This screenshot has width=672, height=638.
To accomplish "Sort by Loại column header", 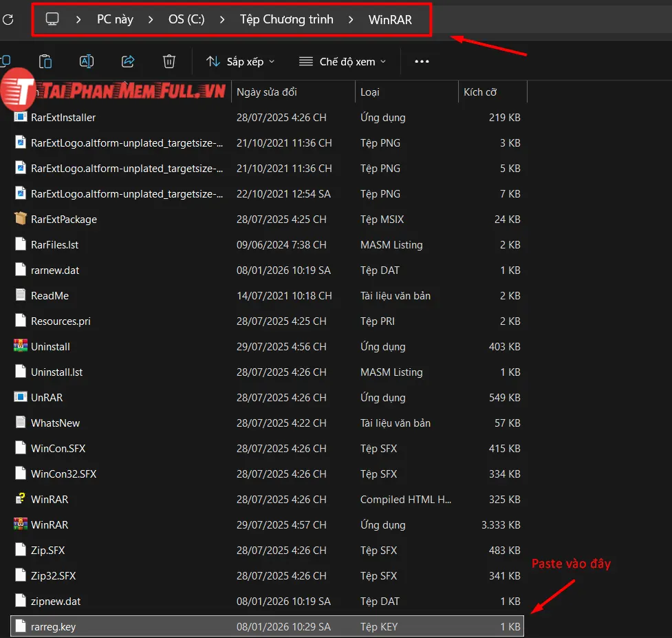I will coord(370,92).
